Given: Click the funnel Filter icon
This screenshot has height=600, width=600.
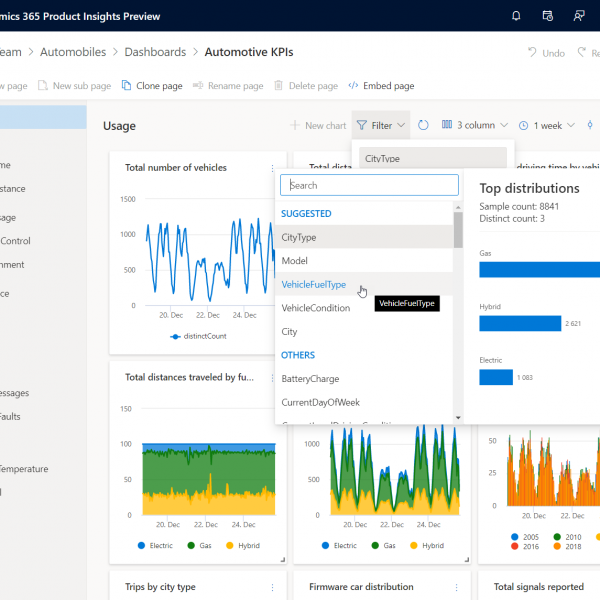Looking at the screenshot, I should tap(362, 125).
